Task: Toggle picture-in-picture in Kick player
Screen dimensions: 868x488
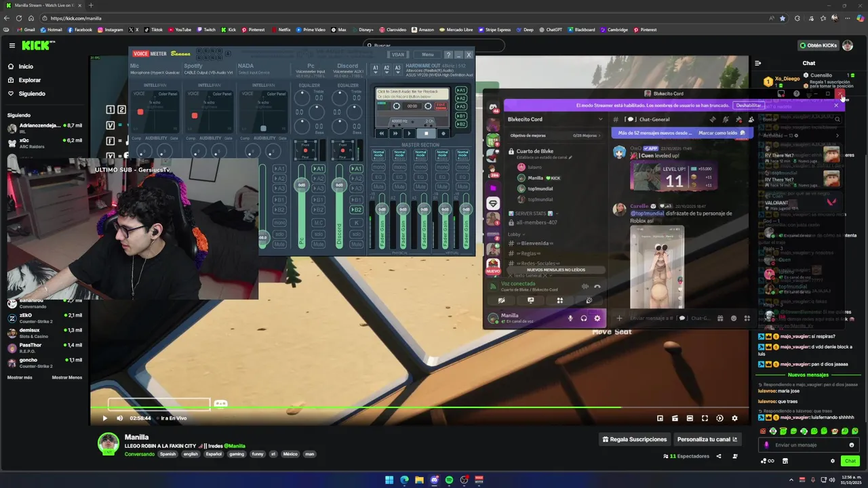Action: point(660,418)
